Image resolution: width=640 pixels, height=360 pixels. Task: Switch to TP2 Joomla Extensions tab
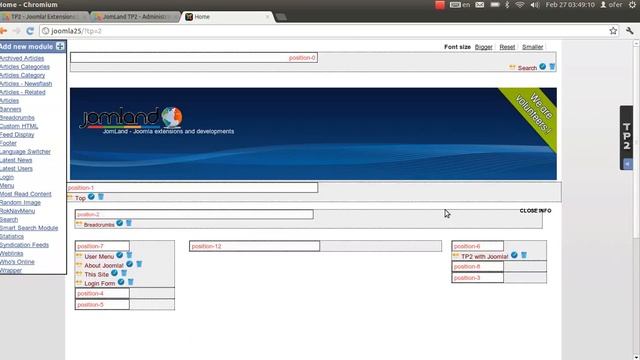[44, 17]
